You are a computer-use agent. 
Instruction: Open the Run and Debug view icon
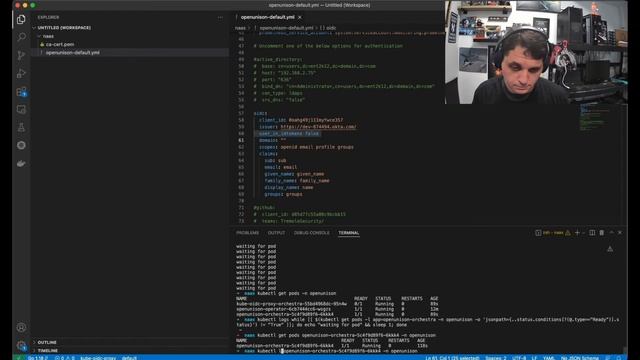coord(21,73)
